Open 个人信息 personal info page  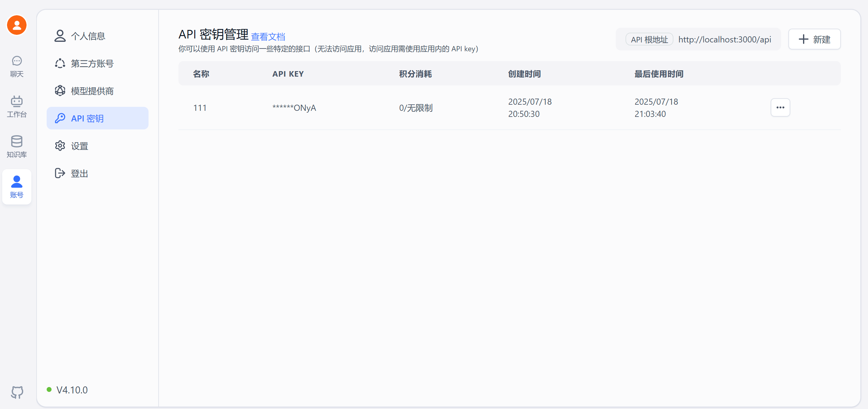click(88, 36)
